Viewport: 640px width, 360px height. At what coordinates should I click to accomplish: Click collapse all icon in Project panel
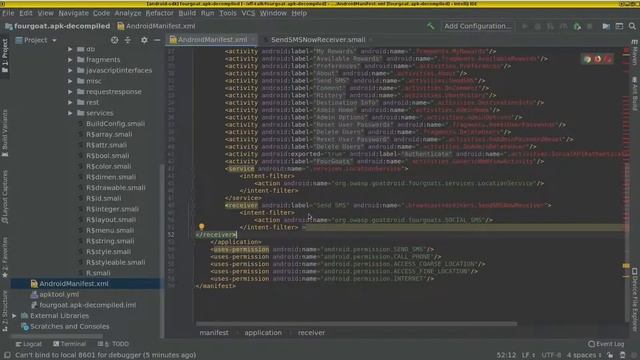pos(128,40)
